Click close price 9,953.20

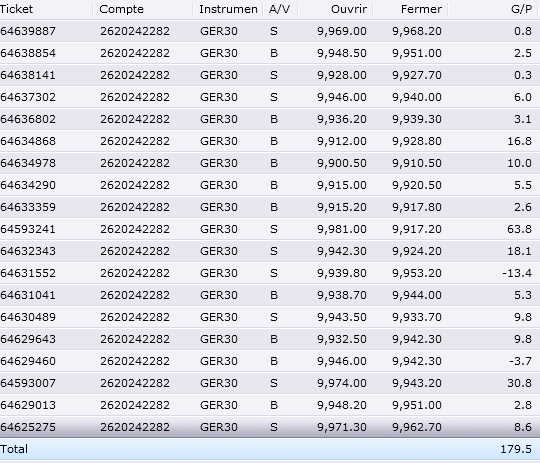point(417,274)
